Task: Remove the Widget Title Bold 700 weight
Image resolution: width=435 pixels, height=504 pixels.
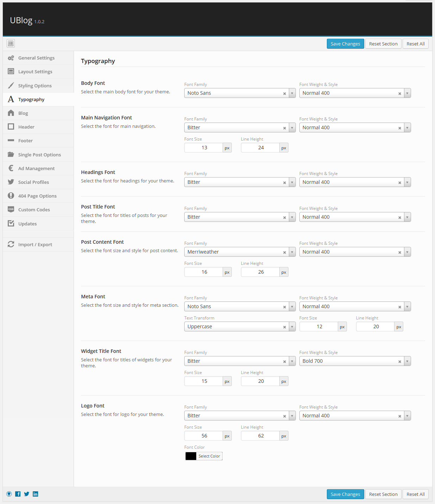Action: (x=400, y=361)
